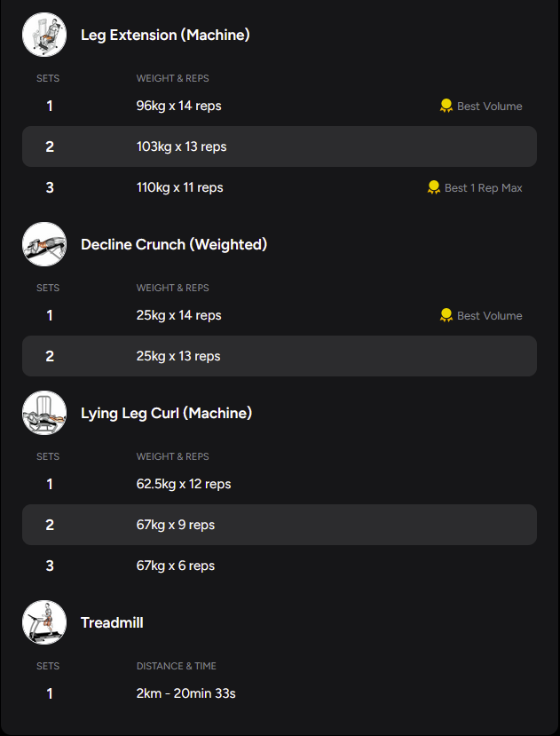Click the Leg Extension machine exercise icon
The height and width of the screenshot is (736, 560).
(44, 35)
